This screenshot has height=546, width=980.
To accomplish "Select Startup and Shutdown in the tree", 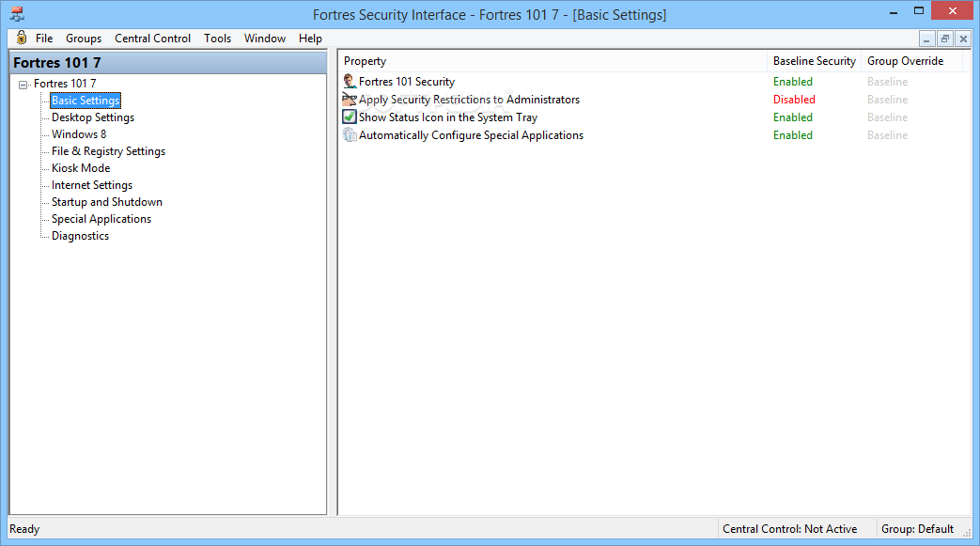I will point(107,201).
